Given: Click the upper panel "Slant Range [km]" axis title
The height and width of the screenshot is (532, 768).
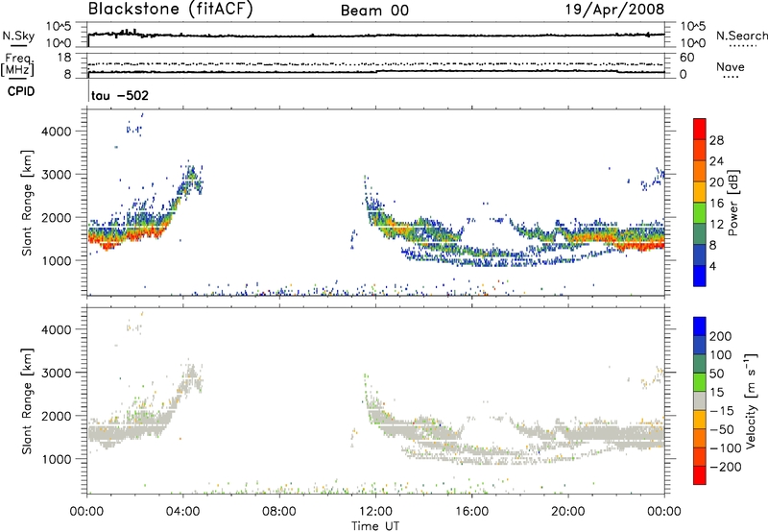Looking at the screenshot, I should click(27, 203).
